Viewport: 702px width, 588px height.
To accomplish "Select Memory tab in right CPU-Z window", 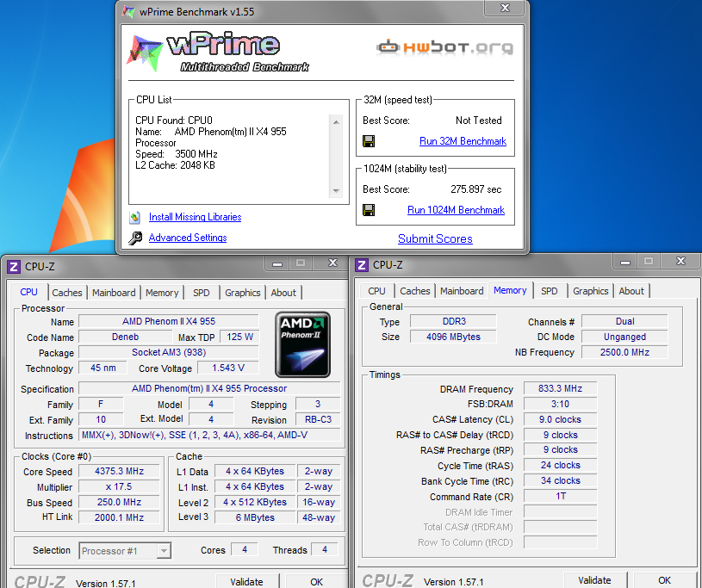I will point(510,290).
